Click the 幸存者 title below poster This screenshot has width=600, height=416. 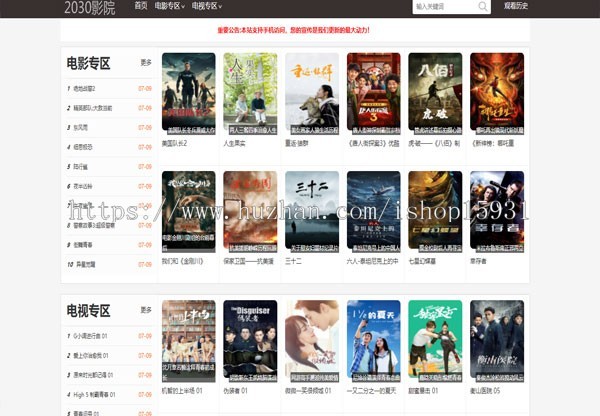point(478,261)
